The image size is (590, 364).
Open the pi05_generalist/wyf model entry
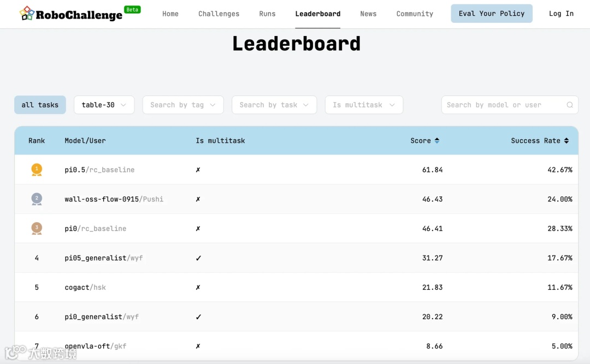103,258
